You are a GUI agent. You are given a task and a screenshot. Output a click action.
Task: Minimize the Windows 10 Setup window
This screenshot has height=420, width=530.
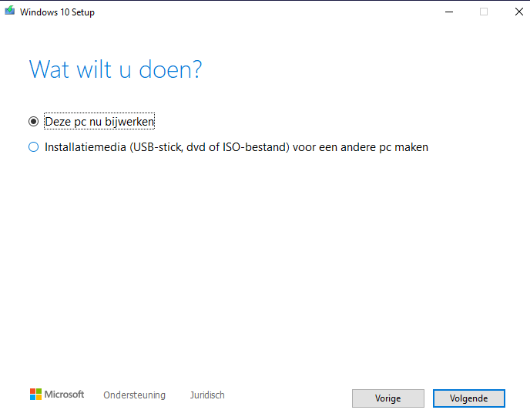(x=448, y=12)
